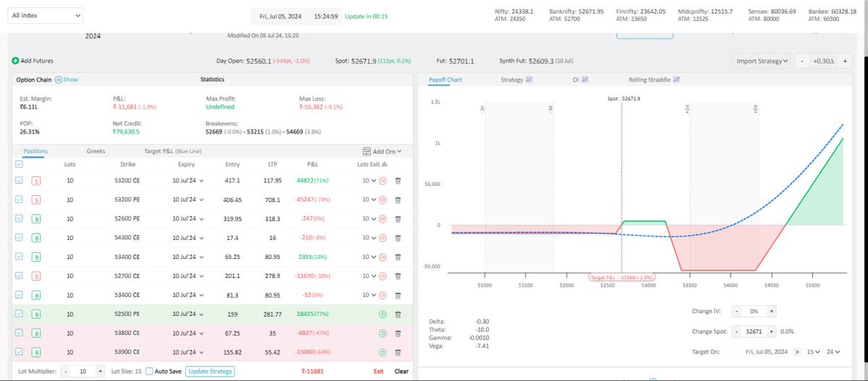Remove the 54300 CE leg via trash icon
The width and height of the screenshot is (868, 381).
tap(397, 238)
